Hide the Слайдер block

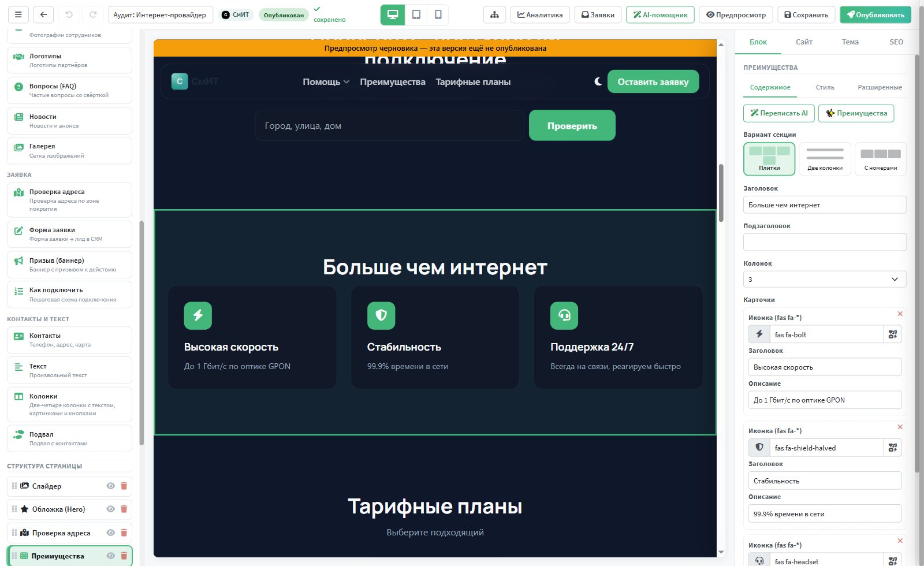click(110, 486)
